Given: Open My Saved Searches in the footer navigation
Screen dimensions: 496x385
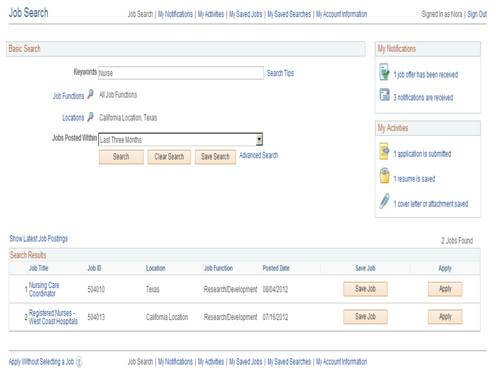Looking at the screenshot, I should click(289, 362).
